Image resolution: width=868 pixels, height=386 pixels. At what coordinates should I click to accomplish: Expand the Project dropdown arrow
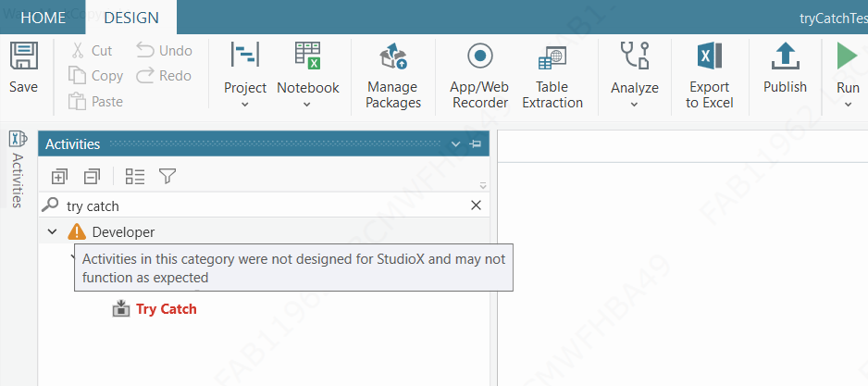point(246,104)
